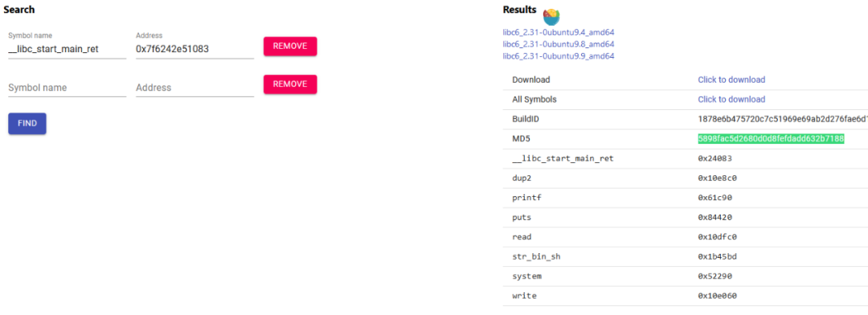Remove the empty symbol search row
The image size is (868, 315).
pyautogui.click(x=290, y=84)
